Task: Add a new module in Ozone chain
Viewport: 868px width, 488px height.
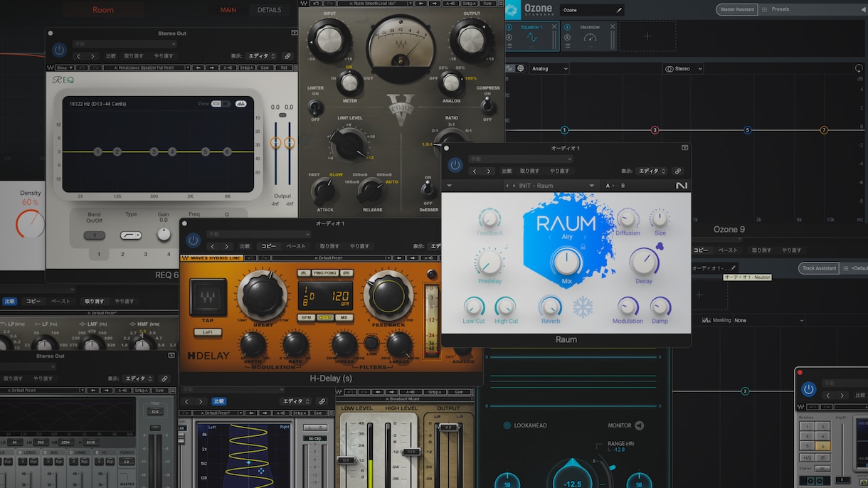Action: coord(647,36)
